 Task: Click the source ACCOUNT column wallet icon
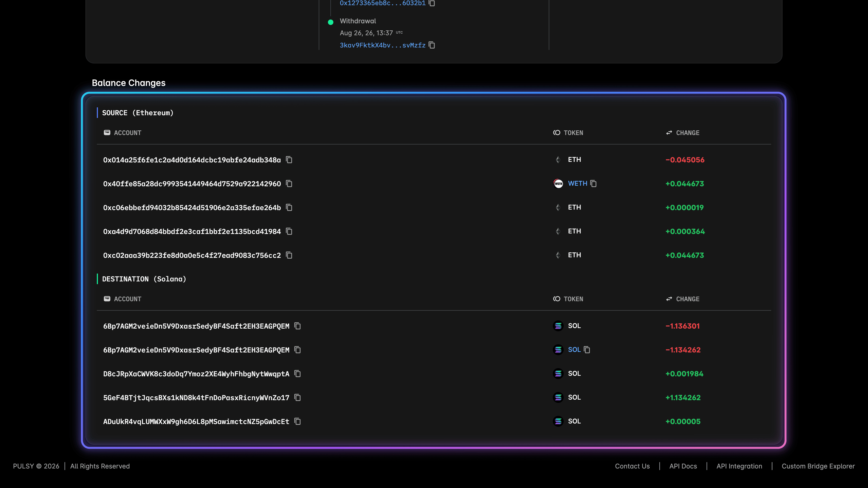tap(107, 133)
